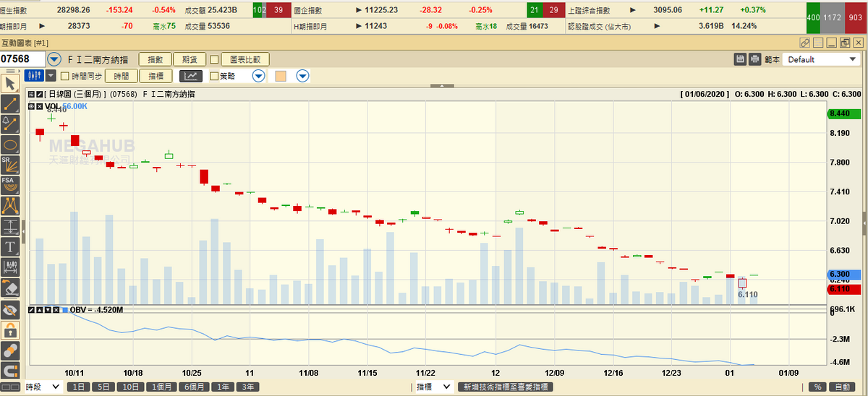Click the print chart icon

(x=755, y=59)
